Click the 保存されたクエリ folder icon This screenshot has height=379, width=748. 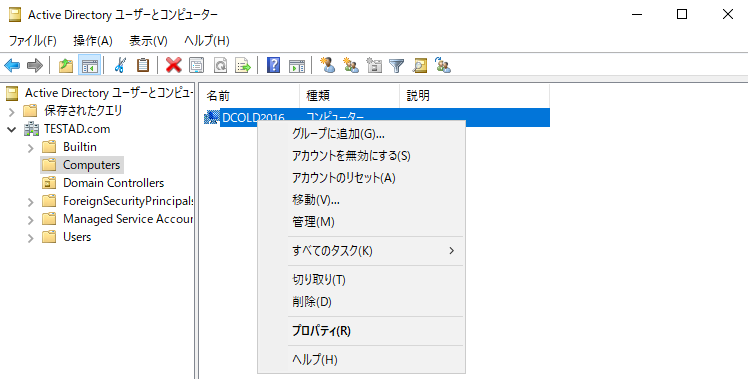coord(30,111)
